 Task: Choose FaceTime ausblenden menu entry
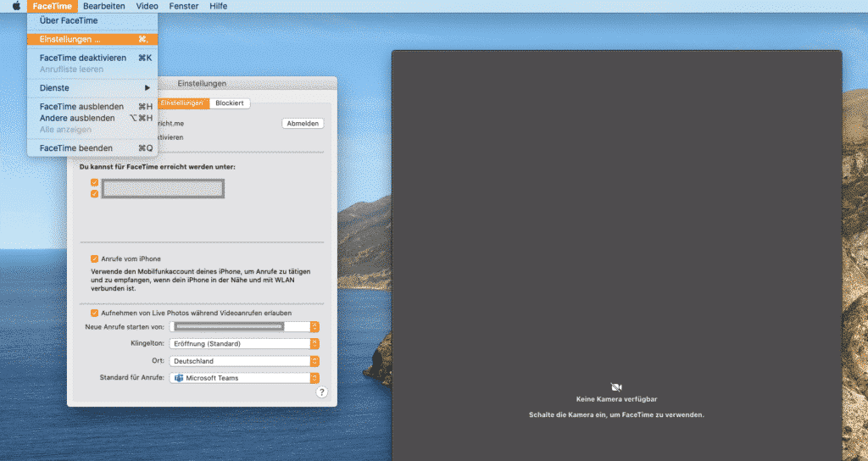click(x=92, y=106)
